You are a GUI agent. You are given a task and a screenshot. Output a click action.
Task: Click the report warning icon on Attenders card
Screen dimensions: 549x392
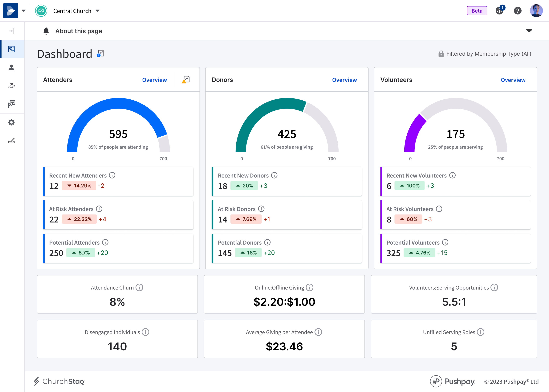186,79
